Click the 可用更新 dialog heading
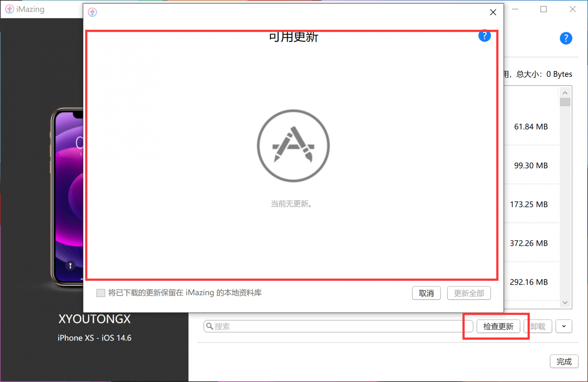 (x=293, y=37)
